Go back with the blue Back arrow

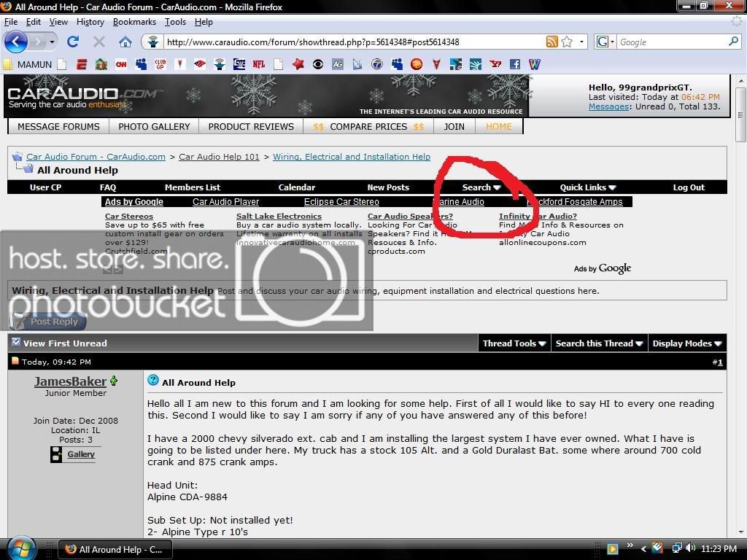click(x=16, y=42)
